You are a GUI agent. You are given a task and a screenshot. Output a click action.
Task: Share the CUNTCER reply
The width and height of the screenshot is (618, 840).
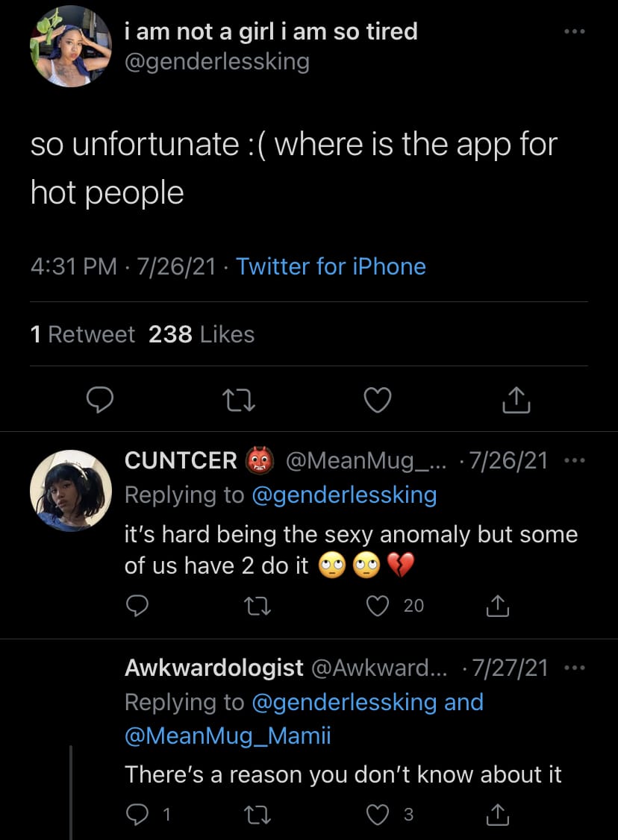coord(497,606)
